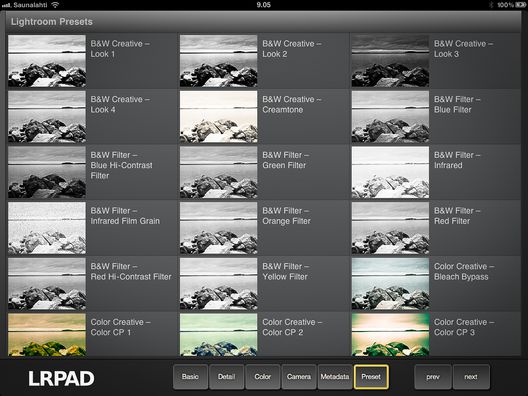Viewport: 528px width, 396px height.
Task: Open the Camera tab
Action: (x=299, y=377)
